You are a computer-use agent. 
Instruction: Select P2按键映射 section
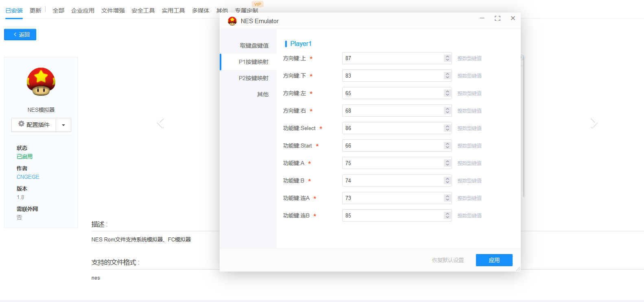(x=248, y=78)
